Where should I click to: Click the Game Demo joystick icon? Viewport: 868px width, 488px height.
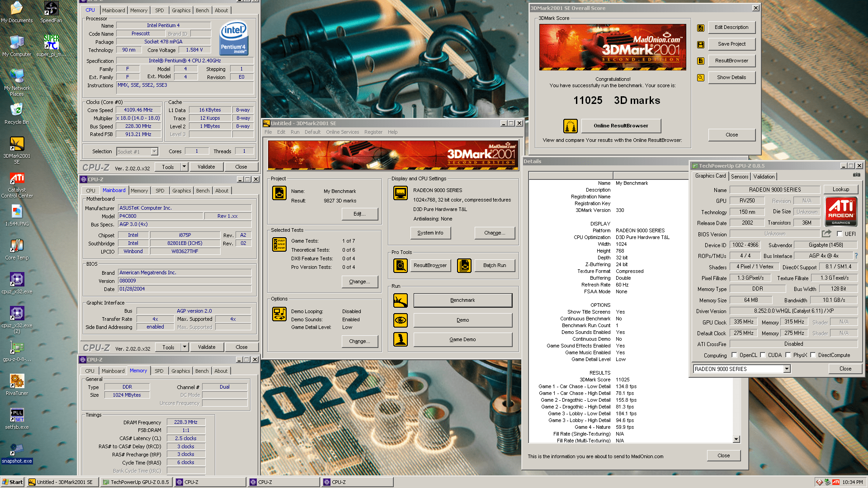[x=401, y=340]
